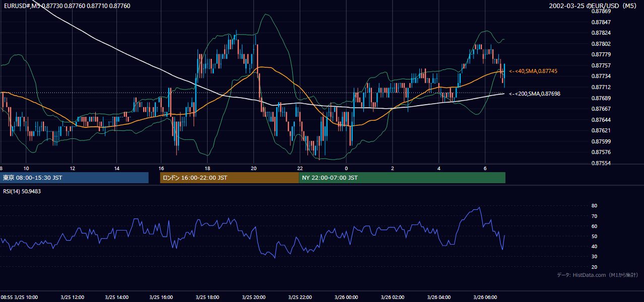
Task: Click price axis label 0.87689
Action: coord(601,98)
